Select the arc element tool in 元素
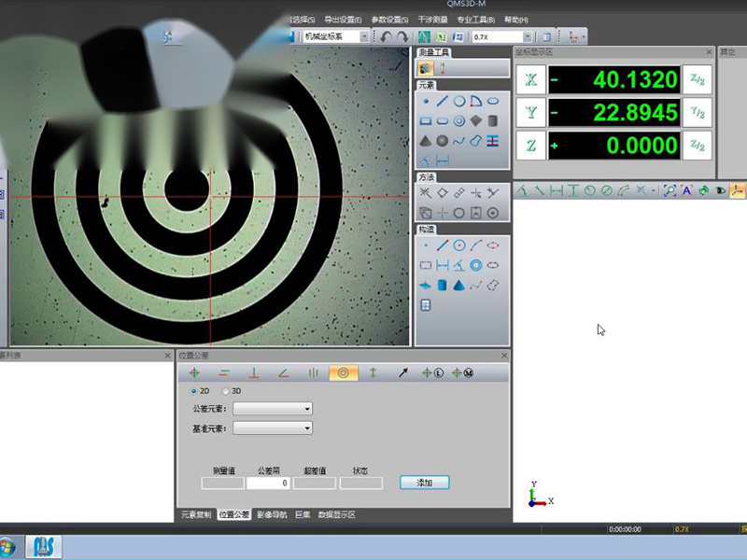Image resolution: width=747 pixels, height=560 pixels. pyautogui.click(x=476, y=102)
